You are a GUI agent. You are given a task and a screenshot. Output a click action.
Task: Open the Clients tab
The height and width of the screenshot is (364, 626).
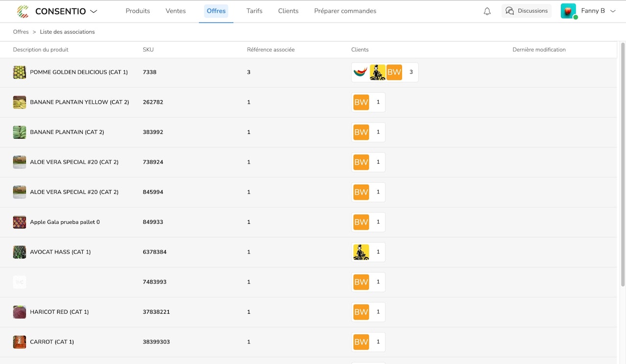pyautogui.click(x=288, y=11)
